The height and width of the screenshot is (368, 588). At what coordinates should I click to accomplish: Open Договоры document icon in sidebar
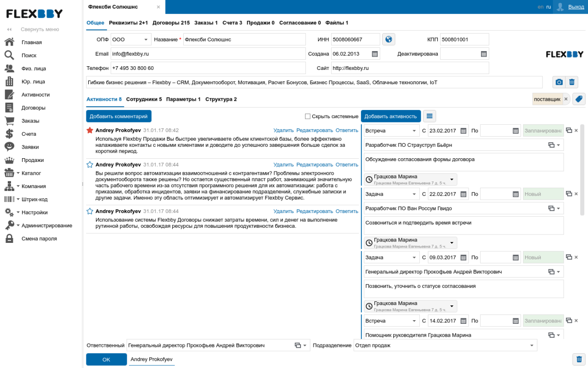pos(9,108)
